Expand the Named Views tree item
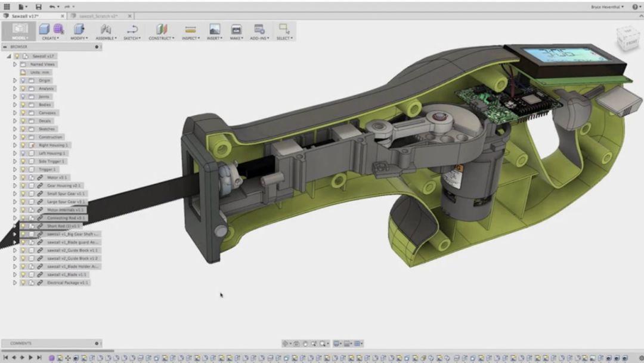Viewport: 644px width, 363px height. 14,64
